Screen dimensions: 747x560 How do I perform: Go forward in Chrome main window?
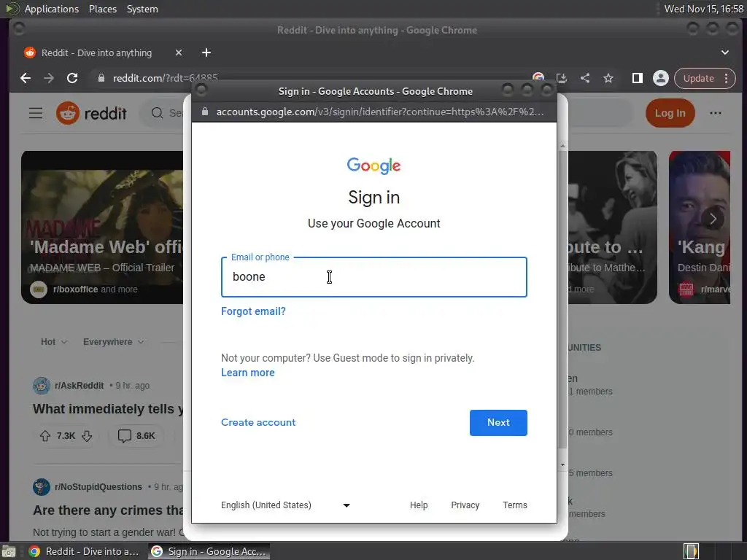coord(49,78)
